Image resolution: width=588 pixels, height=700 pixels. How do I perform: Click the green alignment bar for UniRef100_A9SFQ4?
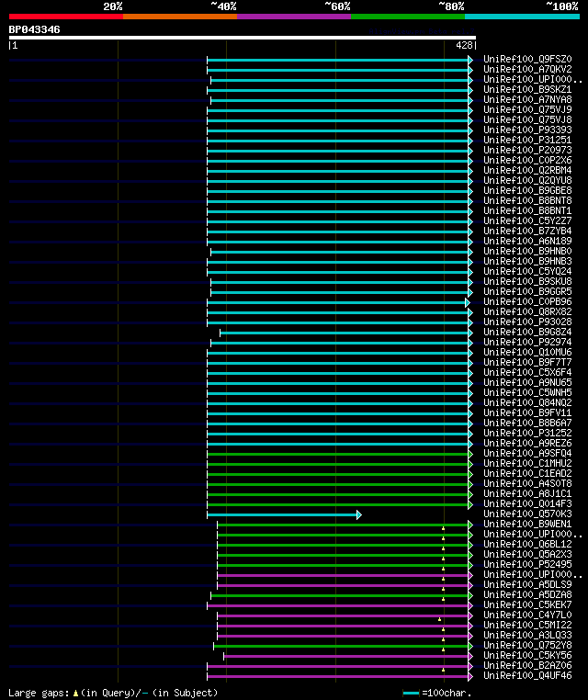[x=340, y=455]
